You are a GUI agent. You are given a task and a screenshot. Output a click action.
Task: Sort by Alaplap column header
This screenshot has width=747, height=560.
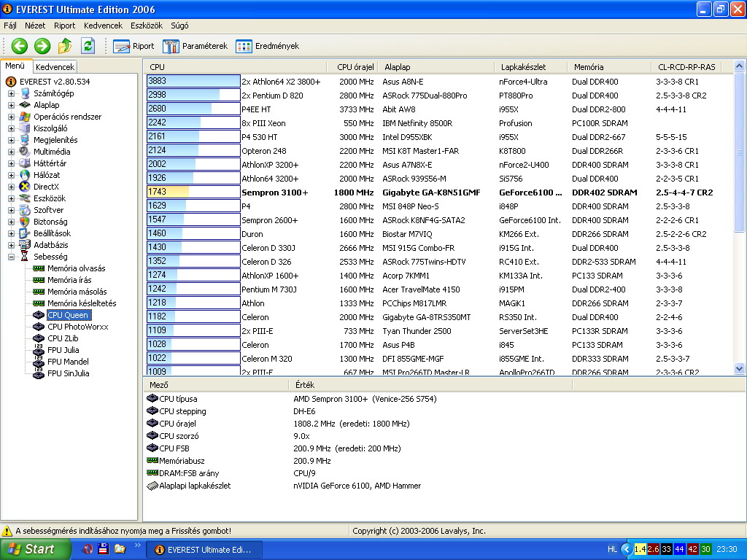coord(436,67)
